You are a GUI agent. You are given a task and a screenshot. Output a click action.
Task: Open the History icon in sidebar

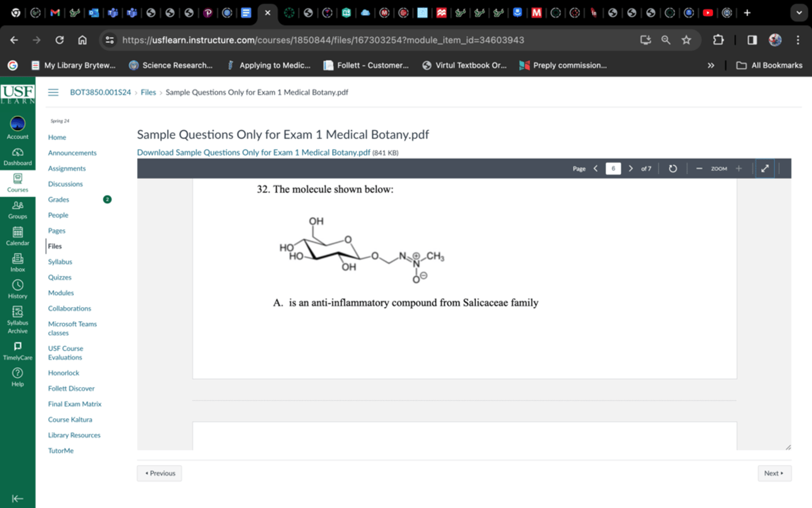click(x=17, y=289)
